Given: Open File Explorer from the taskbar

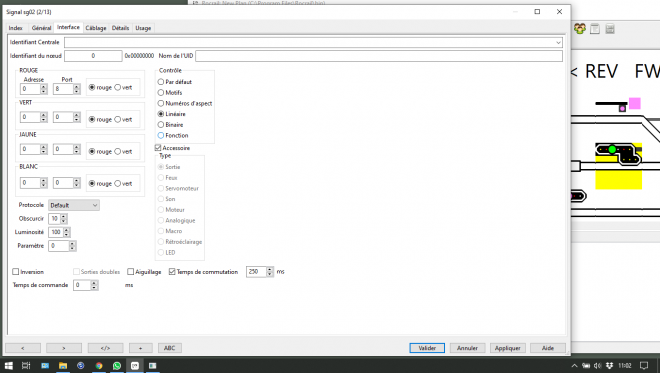Looking at the screenshot, I should pyautogui.click(x=63, y=365).
